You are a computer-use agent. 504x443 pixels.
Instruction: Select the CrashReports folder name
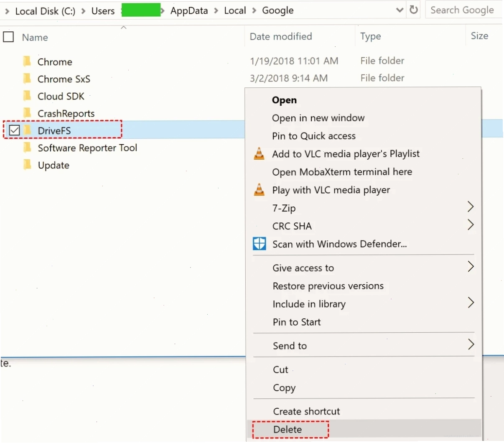(x=66, y=113)
